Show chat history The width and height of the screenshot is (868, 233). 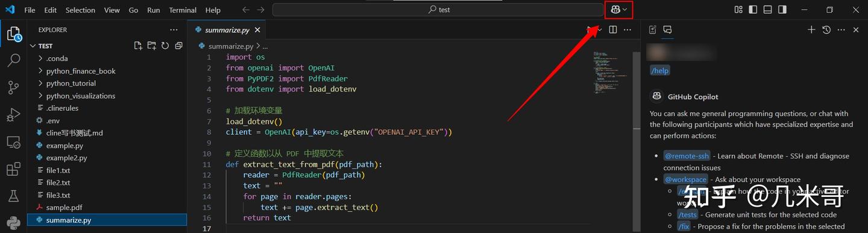click(x=826, y=30)
